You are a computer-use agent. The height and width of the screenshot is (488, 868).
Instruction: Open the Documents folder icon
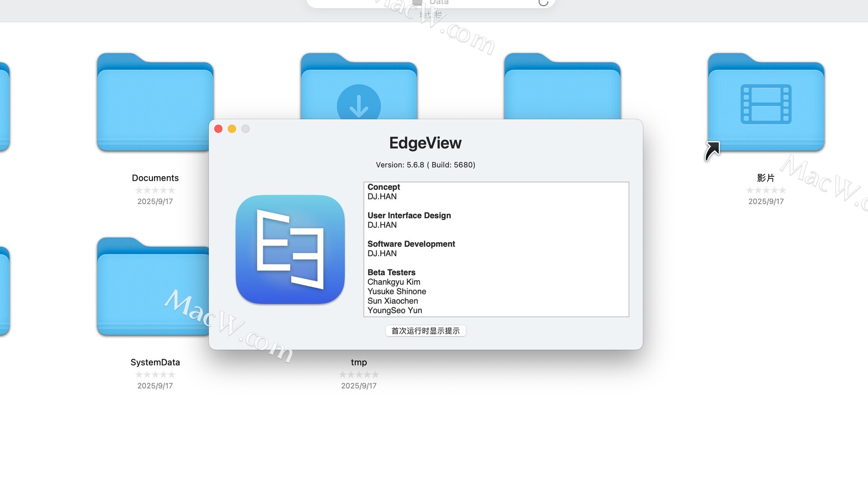click(155, 103)
